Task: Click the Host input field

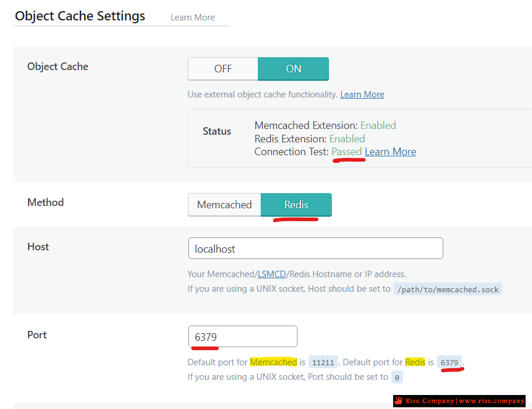Action: click(x=316, y=249)
